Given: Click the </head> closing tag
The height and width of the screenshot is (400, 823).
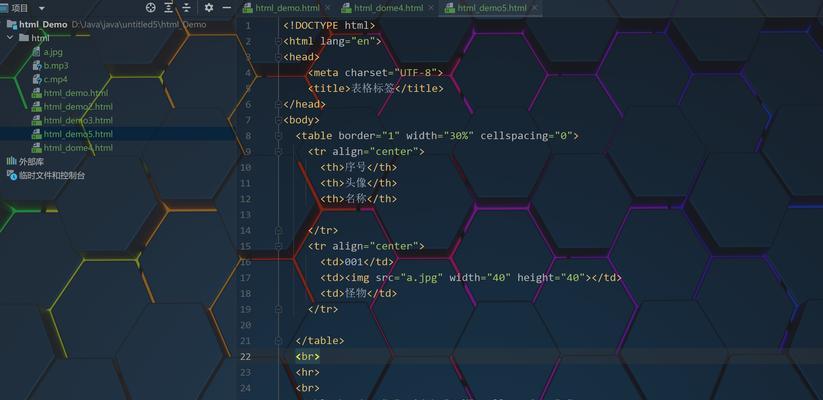Looking at the screenshot, I should tap(304, 104).
